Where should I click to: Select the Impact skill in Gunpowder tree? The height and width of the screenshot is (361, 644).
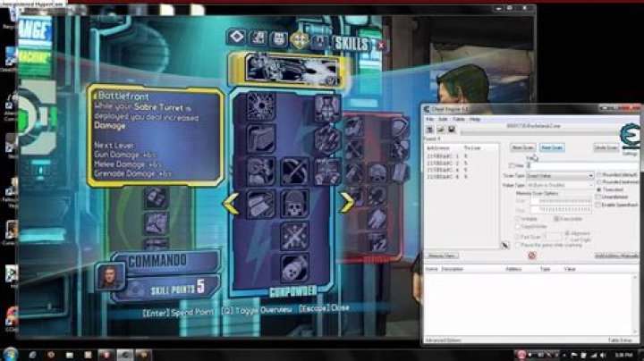coord(261,105)
